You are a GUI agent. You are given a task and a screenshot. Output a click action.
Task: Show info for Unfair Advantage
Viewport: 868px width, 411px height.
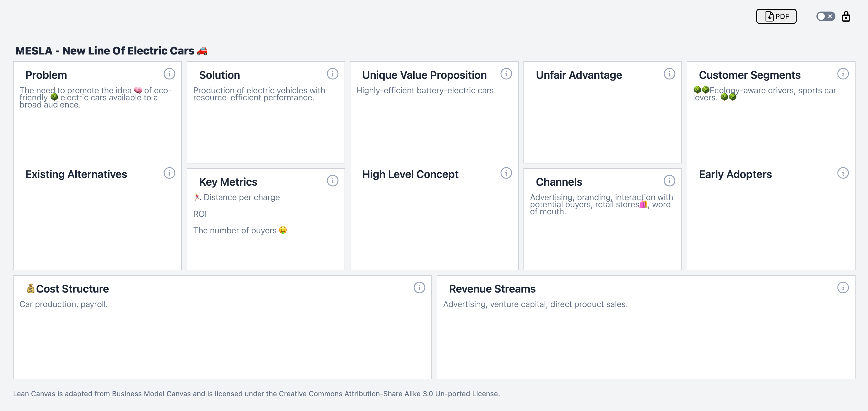669,74
